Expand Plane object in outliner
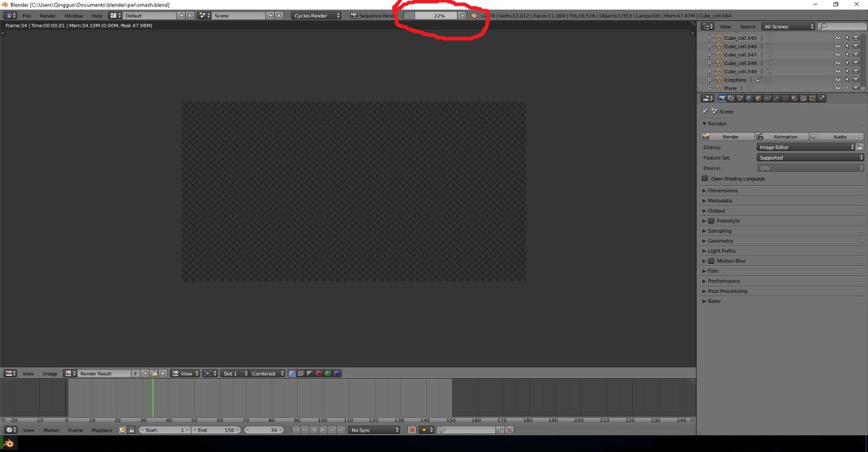This screenshot has width=868, height=452. (x=710, y=88)
